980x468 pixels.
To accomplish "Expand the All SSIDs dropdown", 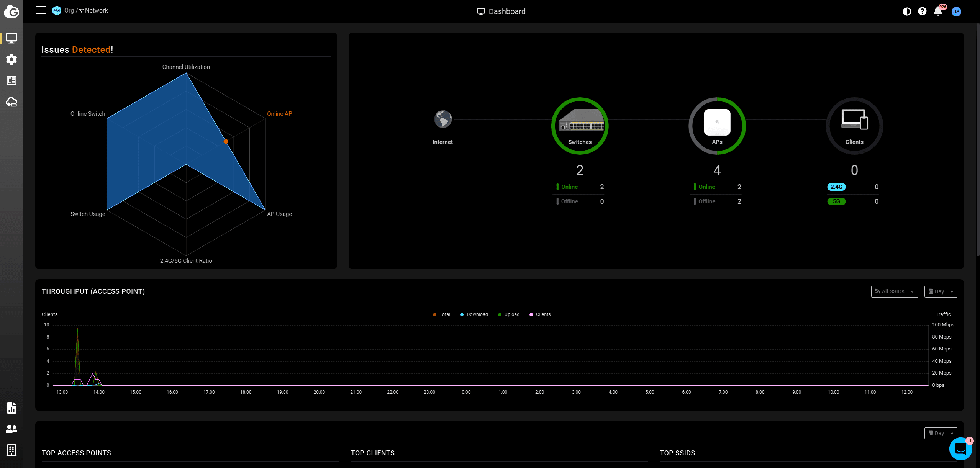I will 894,291.
